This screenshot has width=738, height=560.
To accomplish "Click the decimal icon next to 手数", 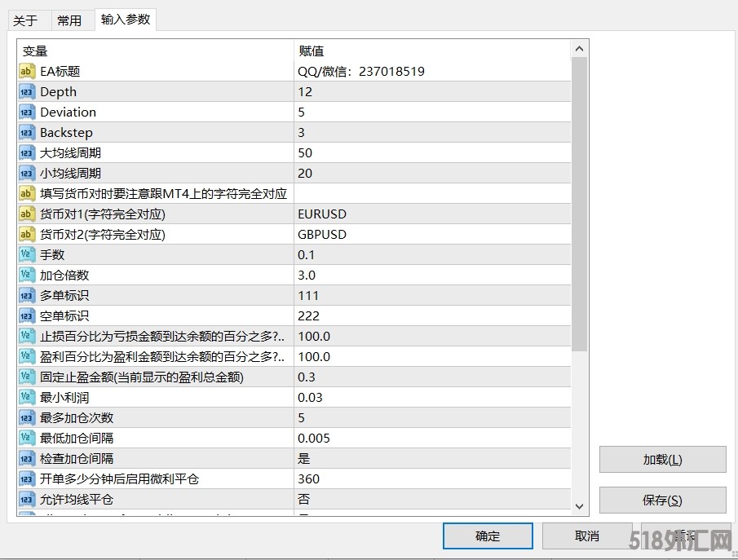I will (26, 255).
